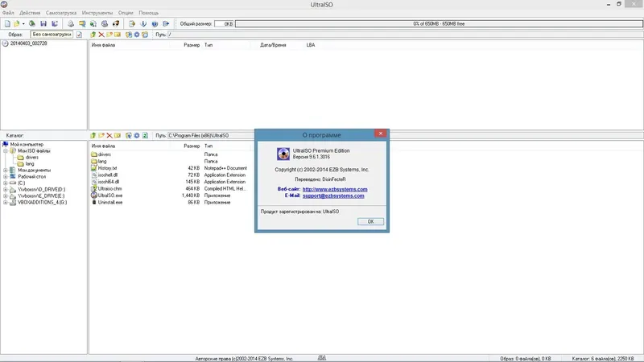Click the green Up arrow in image toolbar
Viewport: 644px width, 362px height.
coord(93,35)
